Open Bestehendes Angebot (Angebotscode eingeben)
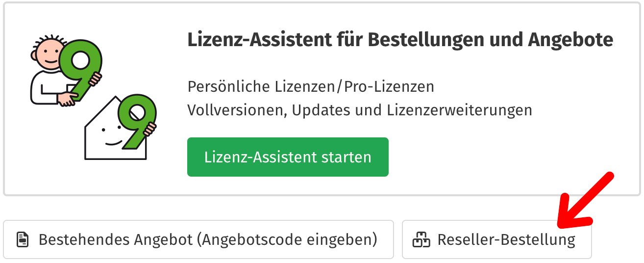644x263 pixels. click(x=198, y=239)
